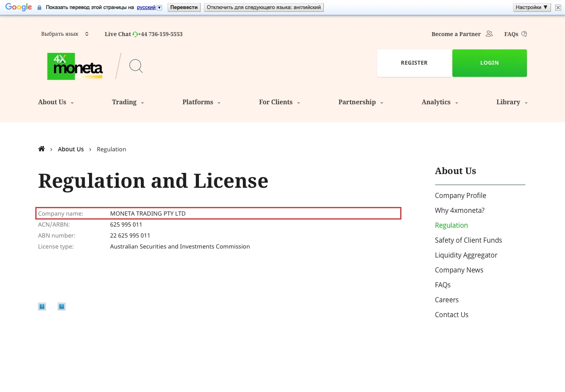Click Australian Securities and Investments Commission text
The width and height of the screenshot is (565, 392).
click(180, 246)
